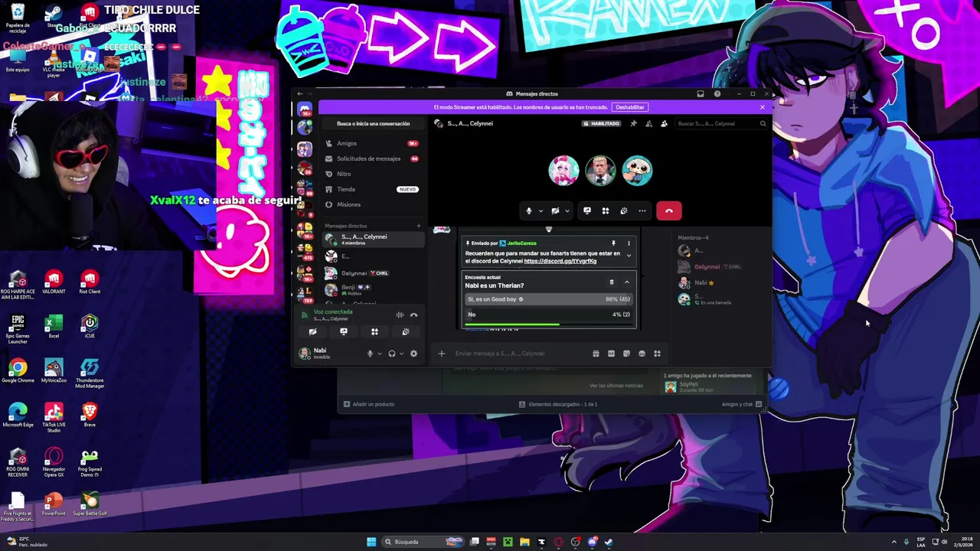980x551 pixels.
Task: Open Windows Start menu
Action: 371,542
